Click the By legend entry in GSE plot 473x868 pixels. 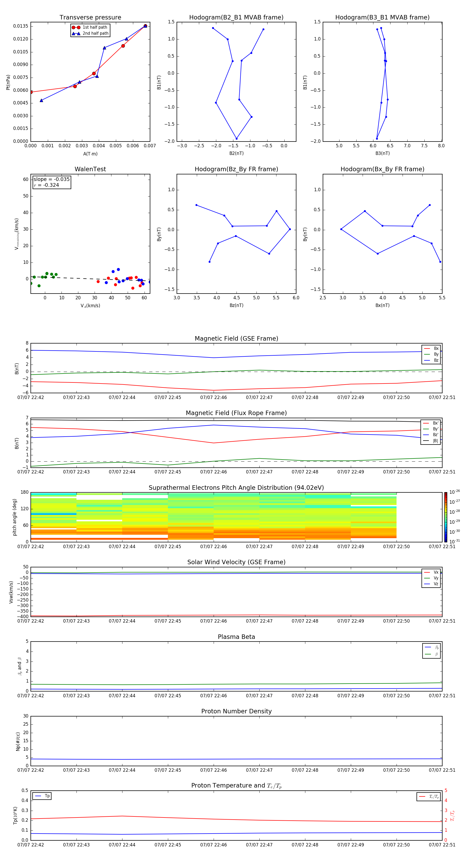pyautogui.click(x=431, y=355)
